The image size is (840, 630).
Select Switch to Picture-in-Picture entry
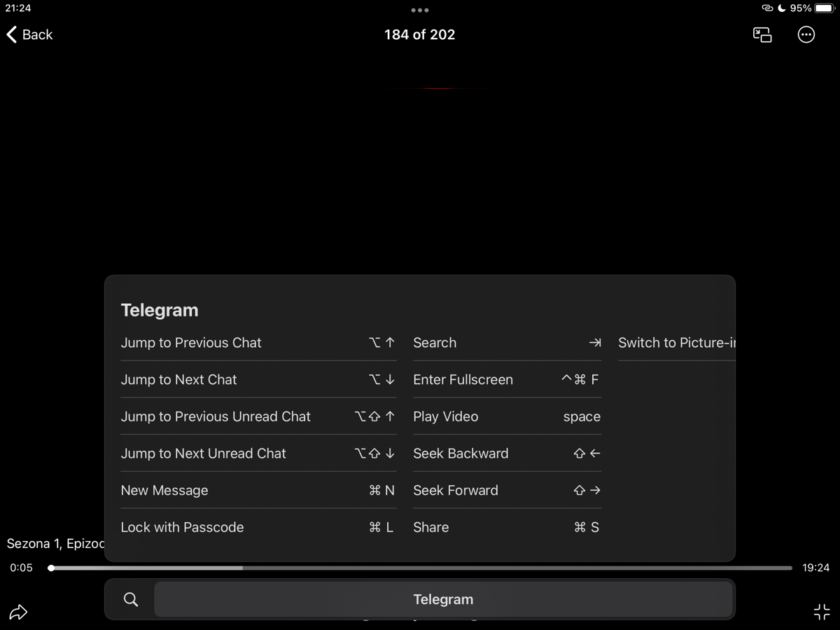[676, 343]
